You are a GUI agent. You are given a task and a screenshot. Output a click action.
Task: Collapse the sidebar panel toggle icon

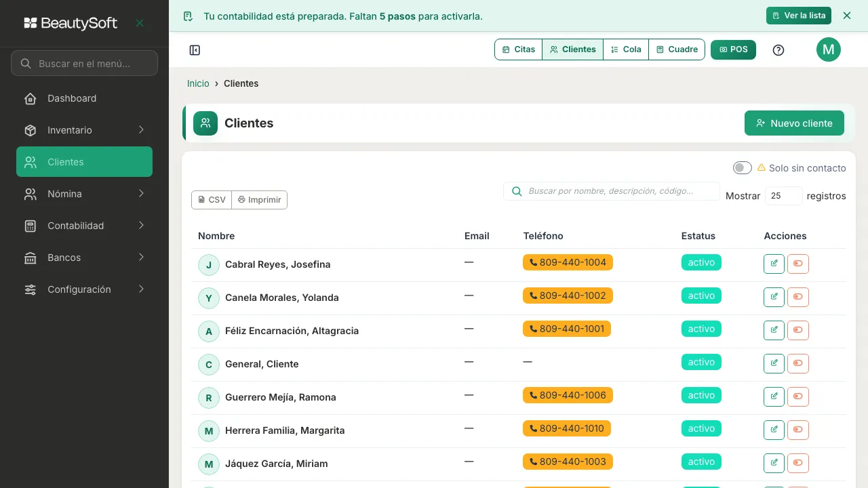pos(195,50)
